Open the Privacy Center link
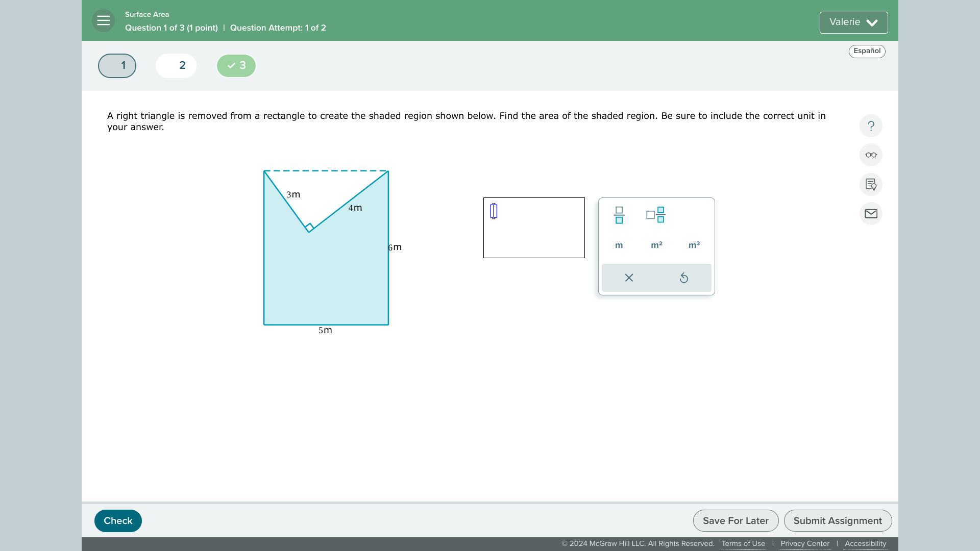The image size is (980, 551). click(805, 544)
